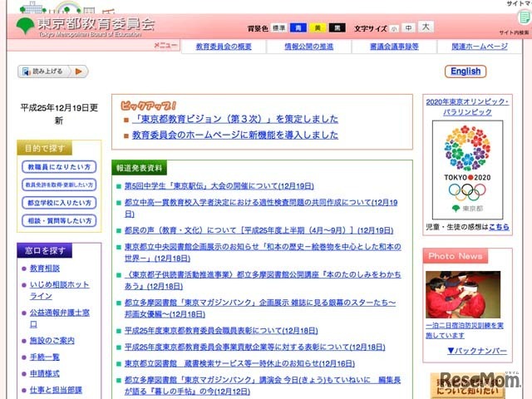The image size is (532, 399).
Task: Set background color to black (黒)
Action: coord(337,27)
